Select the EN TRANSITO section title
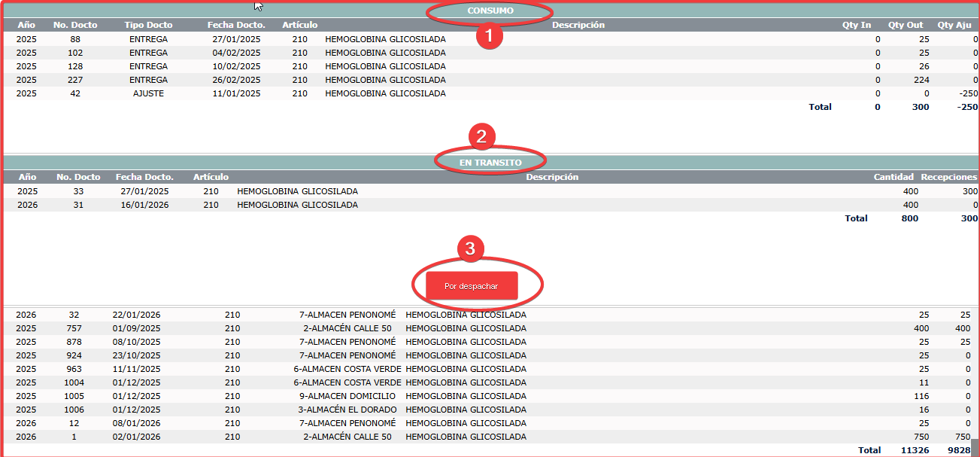This screenshot has width=980, height=457. click(490, 162)
